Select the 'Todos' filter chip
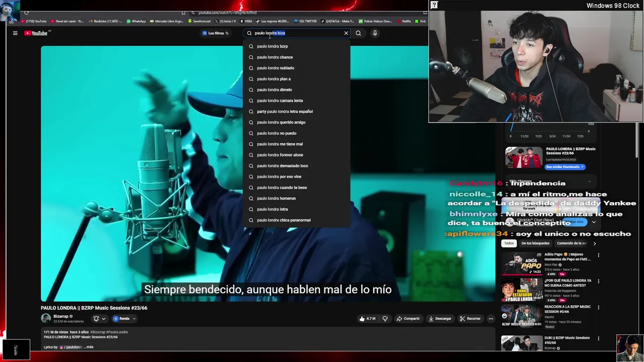Image resolution: width=644 pixels, height=362 pixels. pyautogui.click(x=509, y=243)
